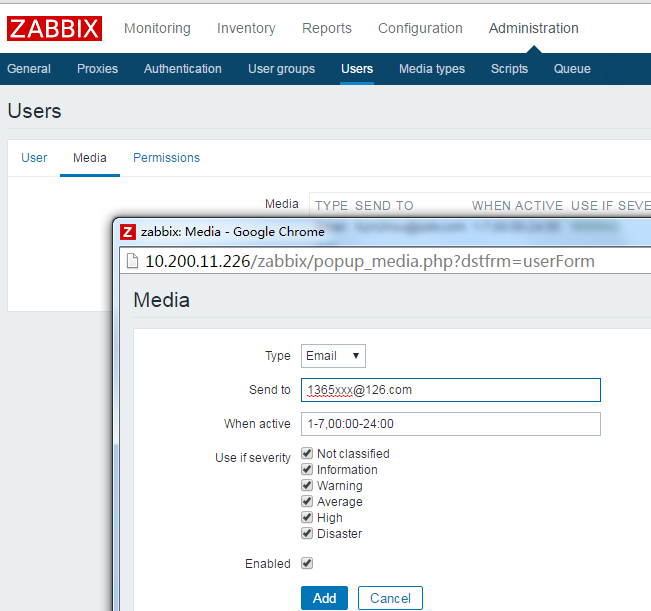
Task: Click the Add button in Media popup
Action: [x=324, y=598]
